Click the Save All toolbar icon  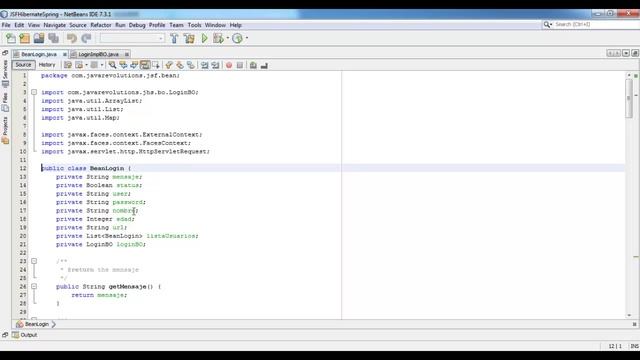(x=53, y=38)
